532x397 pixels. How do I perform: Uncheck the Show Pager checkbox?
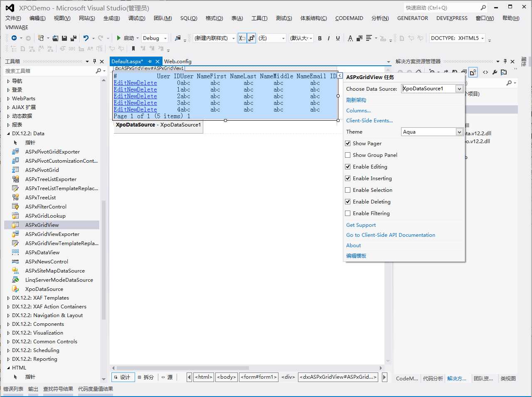[348, 144]
